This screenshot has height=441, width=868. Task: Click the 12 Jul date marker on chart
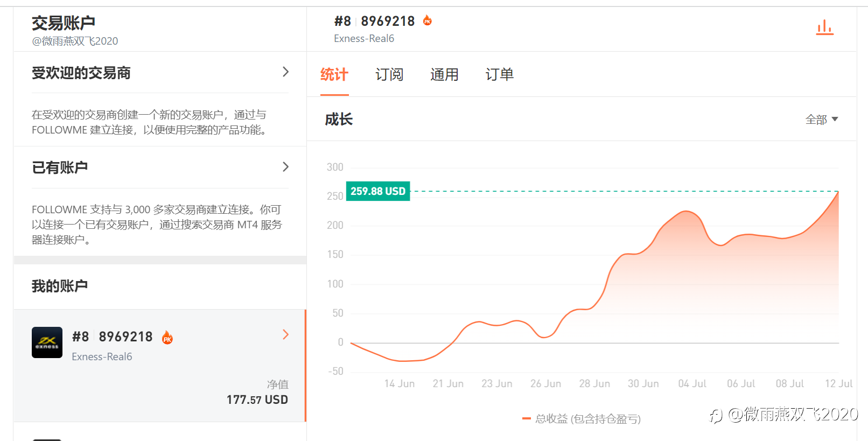coord(838,383)
